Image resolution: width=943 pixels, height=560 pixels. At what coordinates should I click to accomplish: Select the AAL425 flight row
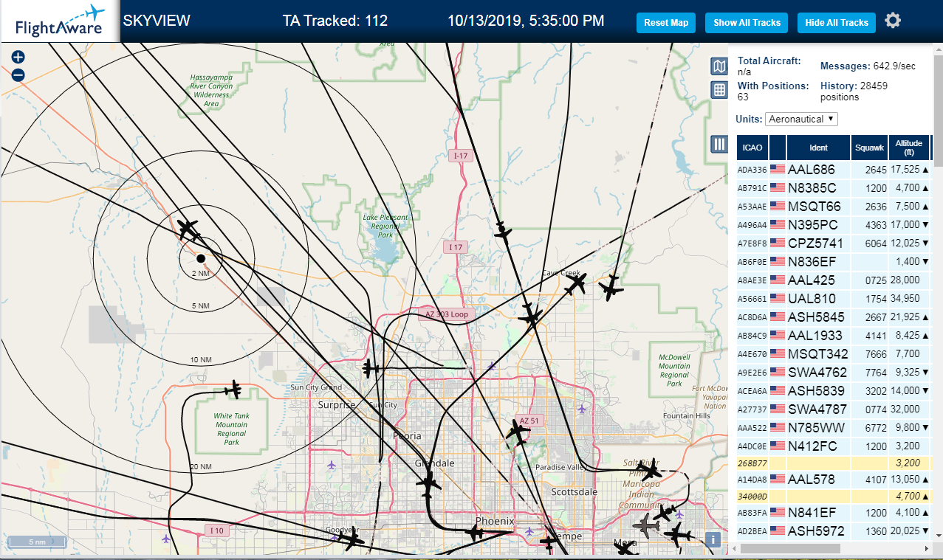click(x=833, y=280)
